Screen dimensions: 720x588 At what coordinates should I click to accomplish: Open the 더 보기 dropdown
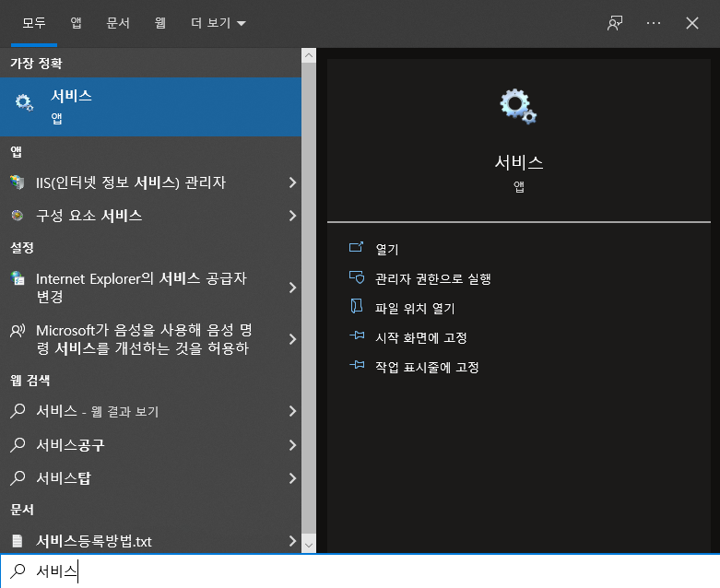[x=218, y=23]
